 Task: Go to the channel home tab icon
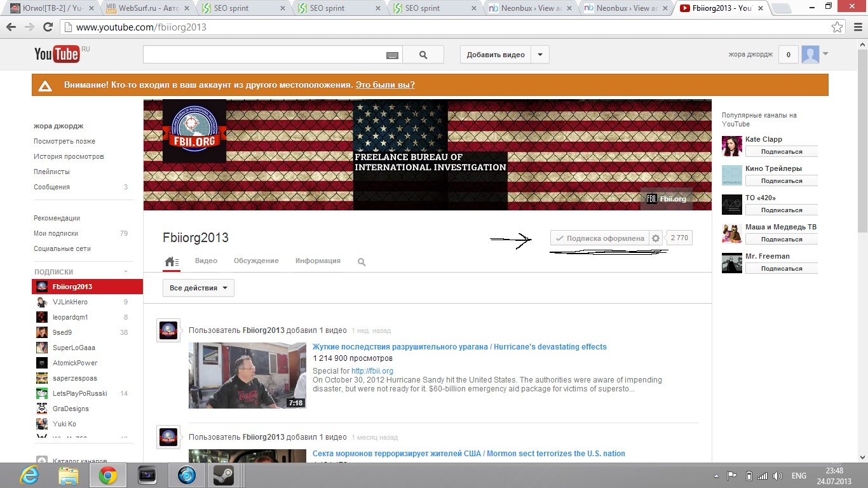[x=172, y=261]
